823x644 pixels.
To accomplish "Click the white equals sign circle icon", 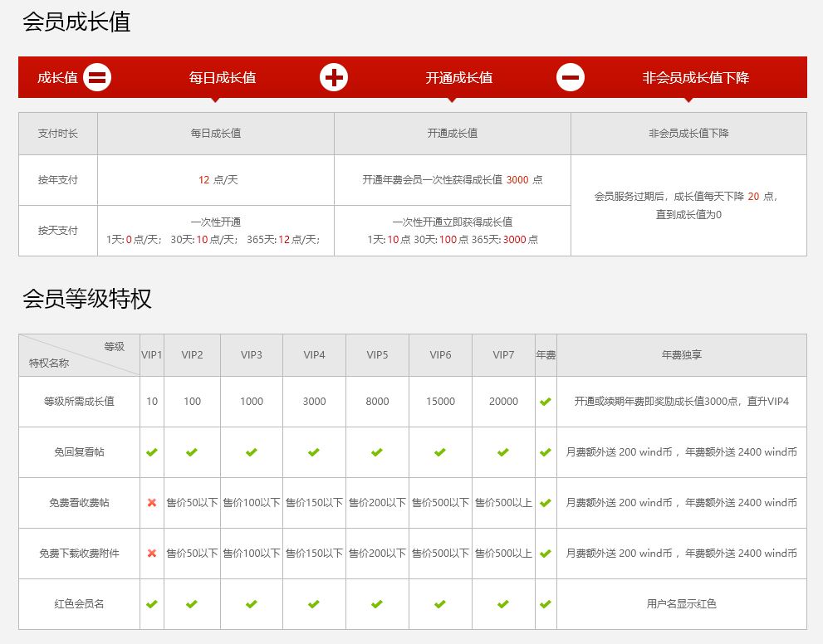I will click(97, 78).
